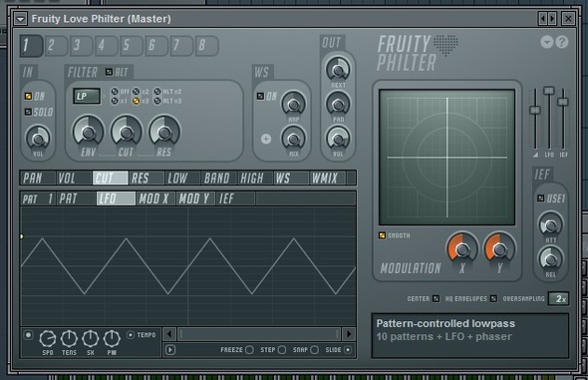The height and width of the screenshot is (380, 588).
Task: Select filter unit 5 tab
Action: (132, 46)
